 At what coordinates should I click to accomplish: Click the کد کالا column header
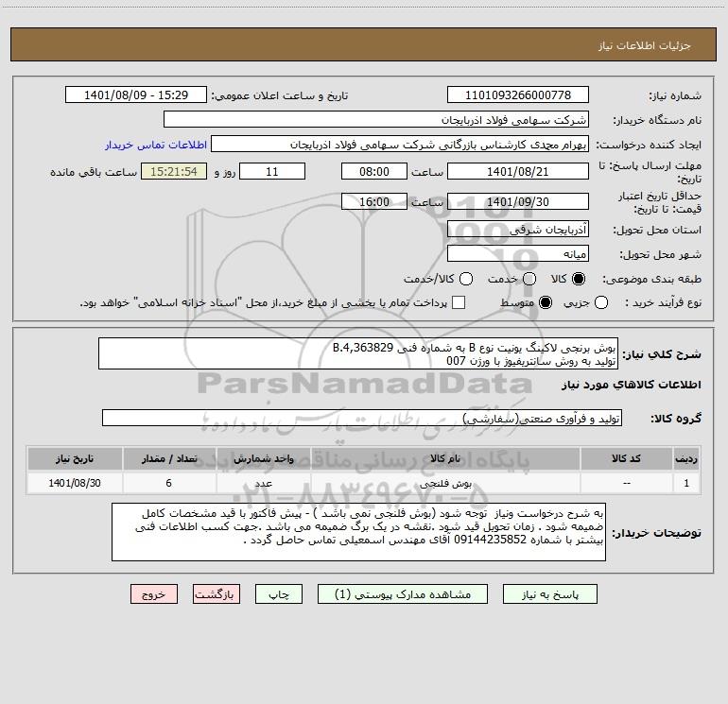click(626, 458)
